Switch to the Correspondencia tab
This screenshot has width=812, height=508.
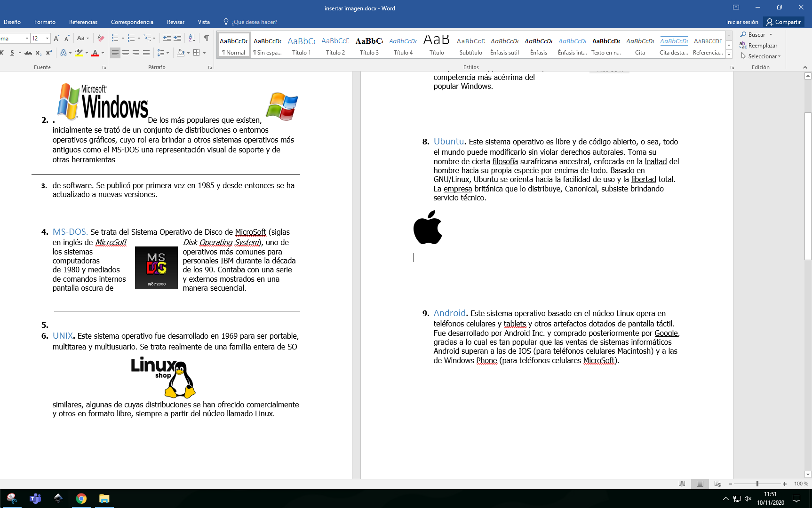132,22
